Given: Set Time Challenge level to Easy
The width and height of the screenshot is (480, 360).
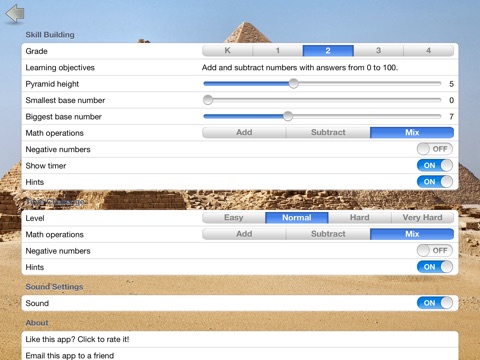Looking at the screenshot, I should click(234, 218).
